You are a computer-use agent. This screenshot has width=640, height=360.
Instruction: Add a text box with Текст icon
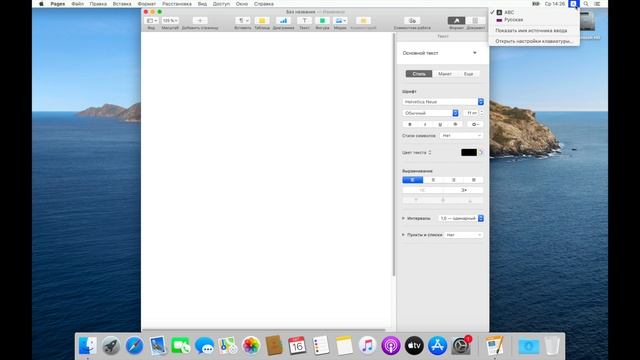[304, 20]
